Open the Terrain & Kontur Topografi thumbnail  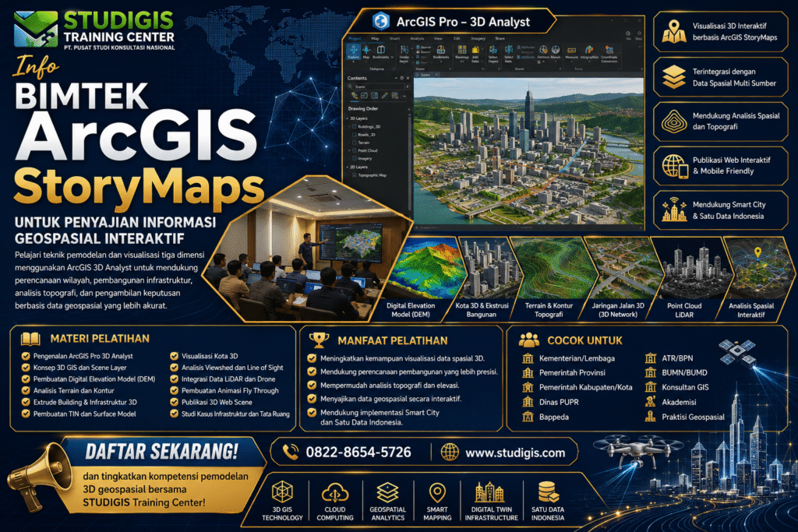553,269
